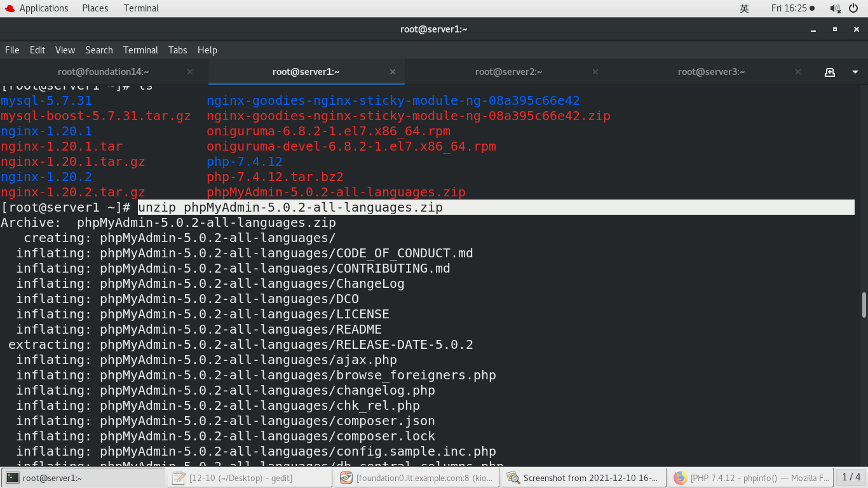Screen dimensions: 868x488
Task: Close the terminal window
Action: click(856, 29)
